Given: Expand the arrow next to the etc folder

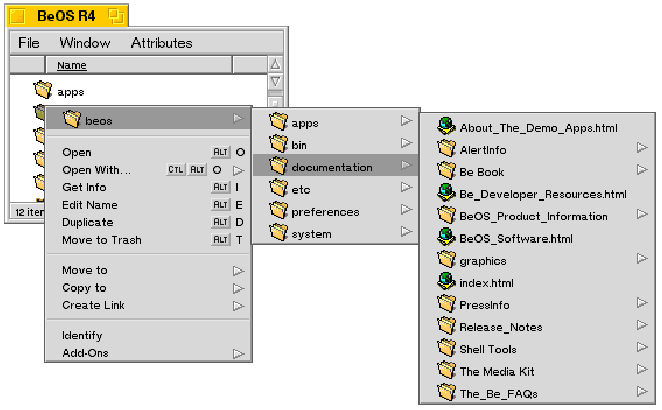Looking at the screenshot, I should point(406,187).
